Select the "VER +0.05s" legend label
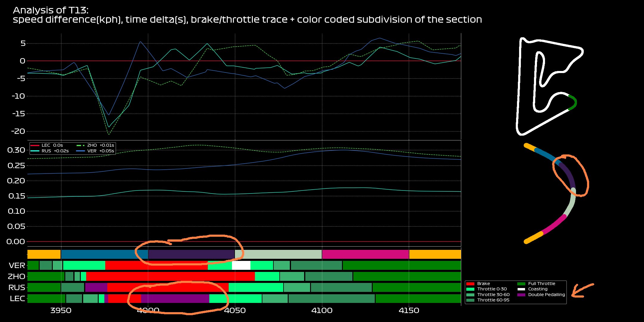The image size is (644, 322). point(101,151)
